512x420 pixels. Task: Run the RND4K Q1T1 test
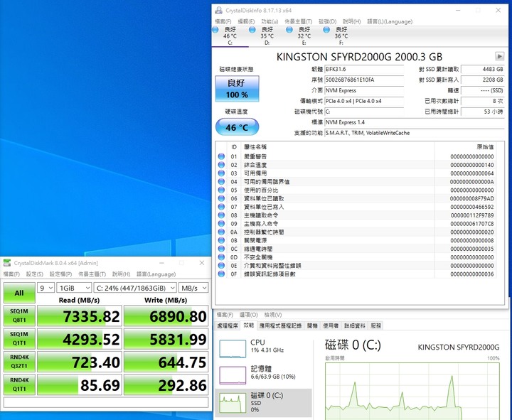tap(19, 384)
